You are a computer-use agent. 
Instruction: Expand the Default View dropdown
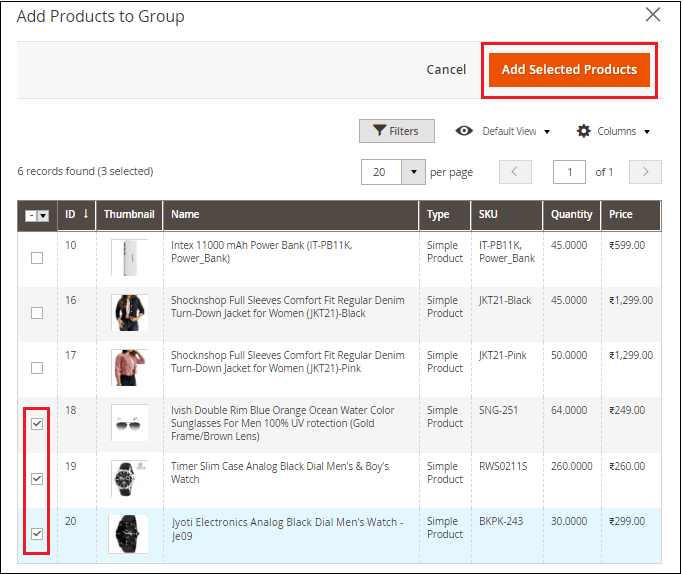tap(547, 132)
